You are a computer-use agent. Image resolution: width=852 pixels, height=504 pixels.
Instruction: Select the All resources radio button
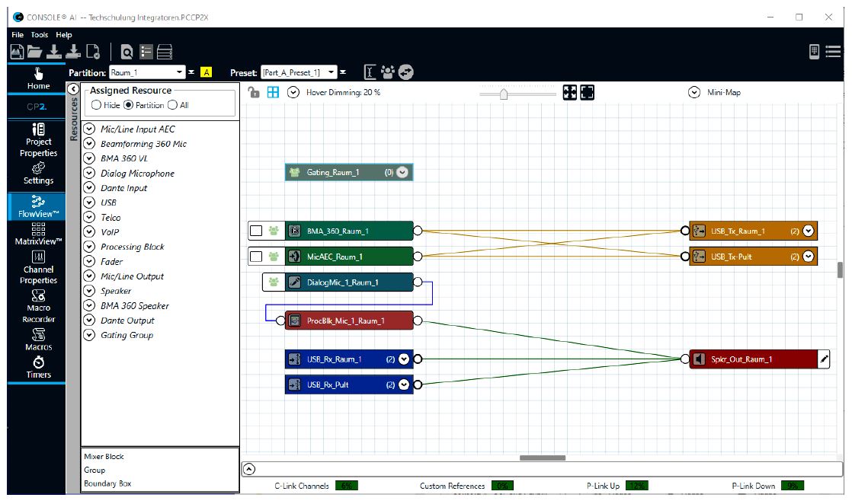(x=172, y=105)
